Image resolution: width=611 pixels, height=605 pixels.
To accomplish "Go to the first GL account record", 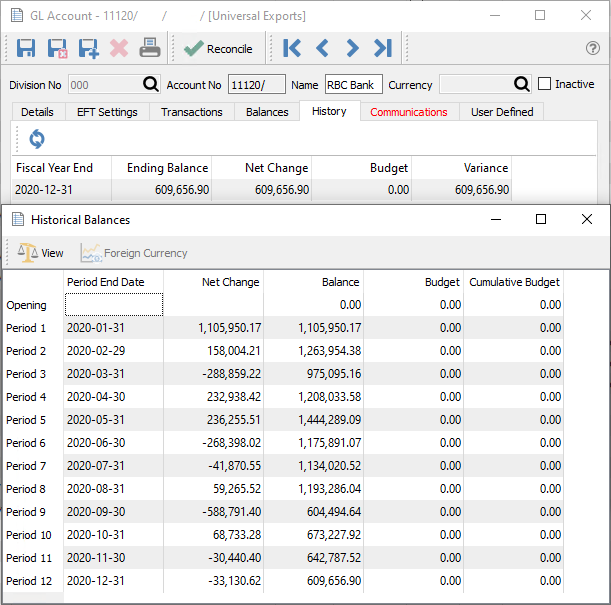I will click(292, 48).
